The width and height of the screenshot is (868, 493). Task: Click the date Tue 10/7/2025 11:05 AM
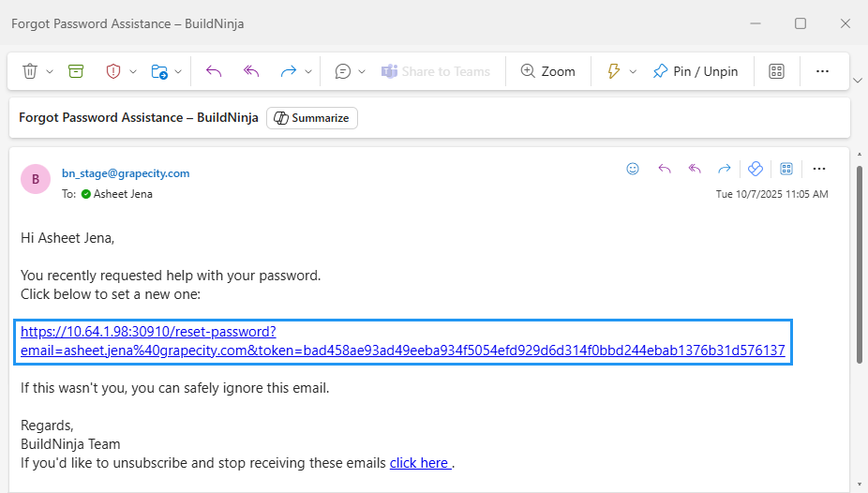point(772,194)
